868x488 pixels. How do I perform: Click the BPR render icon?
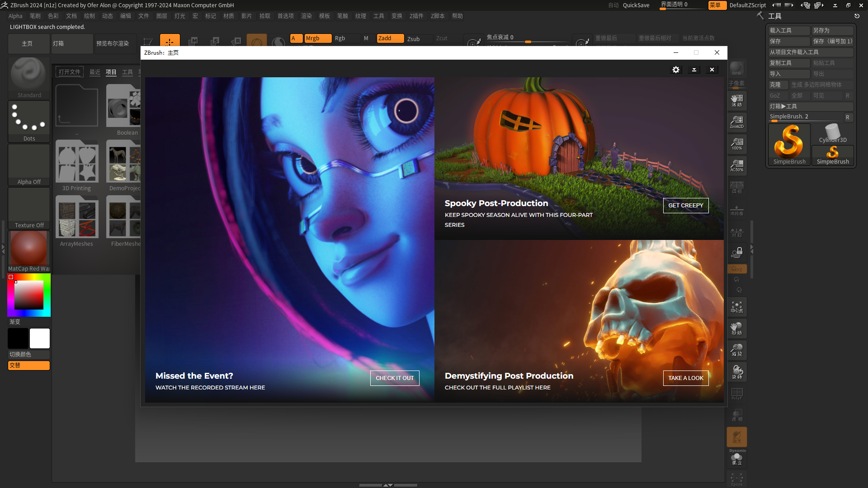[736, 69]
